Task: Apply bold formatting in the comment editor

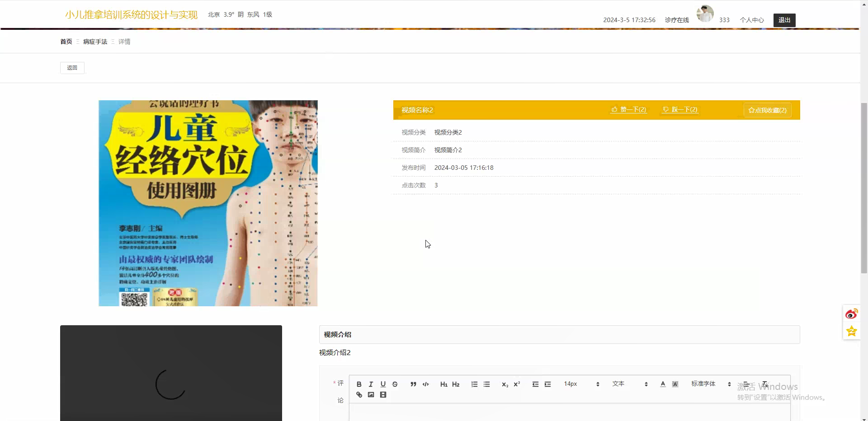Action: (x=359, y=384)
